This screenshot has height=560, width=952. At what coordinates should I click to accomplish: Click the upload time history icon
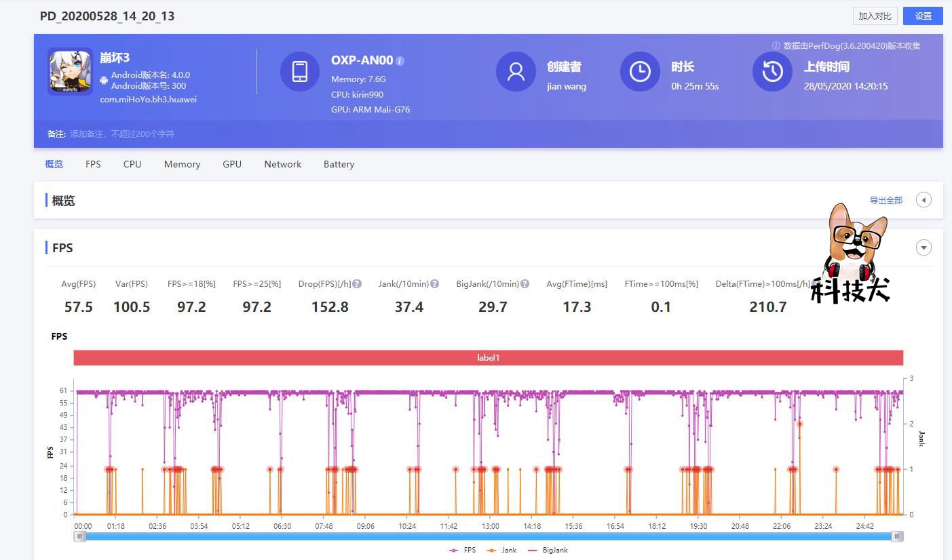point(772,71)
